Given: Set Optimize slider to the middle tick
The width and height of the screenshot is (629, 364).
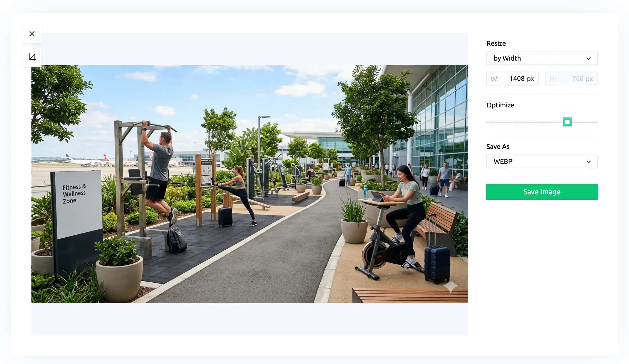Looking at the screenshot, I should pos(542,122).
